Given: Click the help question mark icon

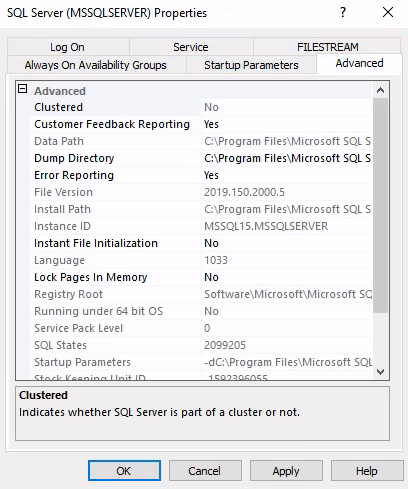Looking at the screenshot, I should (343, 13).
